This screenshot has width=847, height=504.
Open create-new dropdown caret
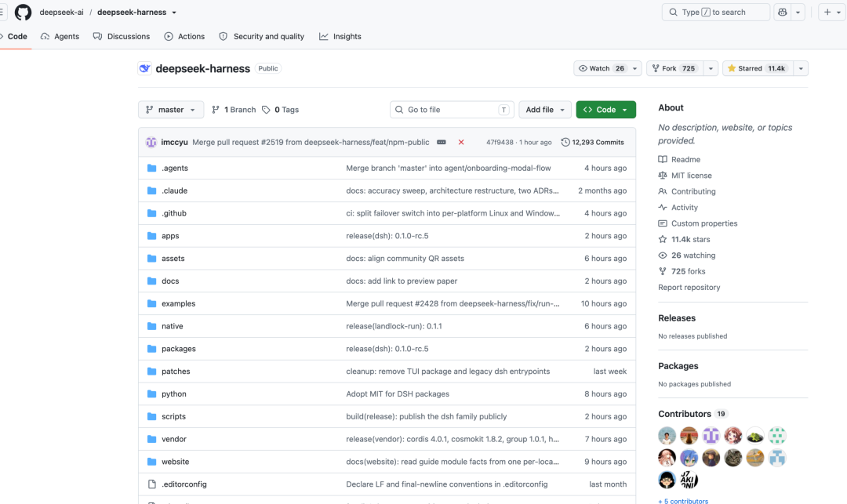(838, 12)
